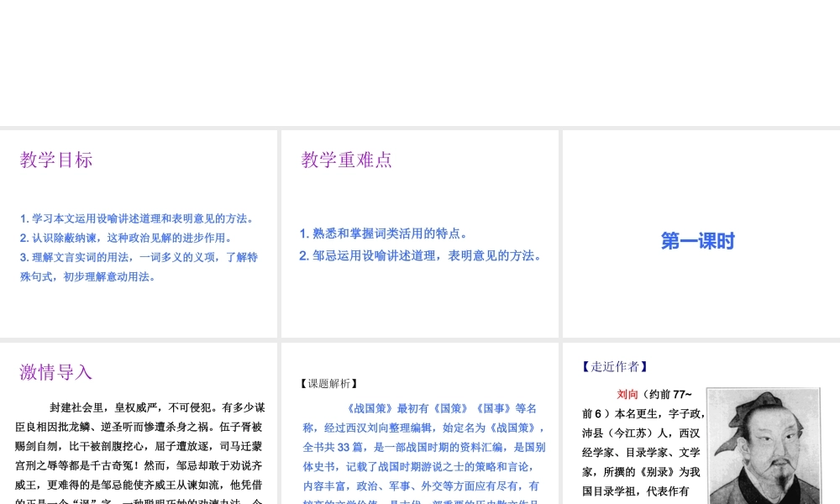
Task: Click objective line starting 1. 学习本文运用设喻
Action: (x=139, y=218)
